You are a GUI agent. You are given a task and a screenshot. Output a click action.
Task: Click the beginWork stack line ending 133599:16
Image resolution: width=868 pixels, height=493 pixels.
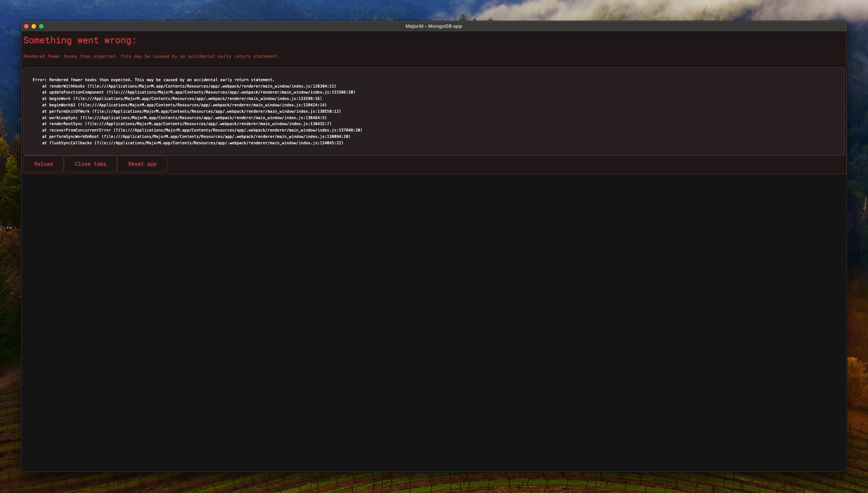(x=182, y=98)
